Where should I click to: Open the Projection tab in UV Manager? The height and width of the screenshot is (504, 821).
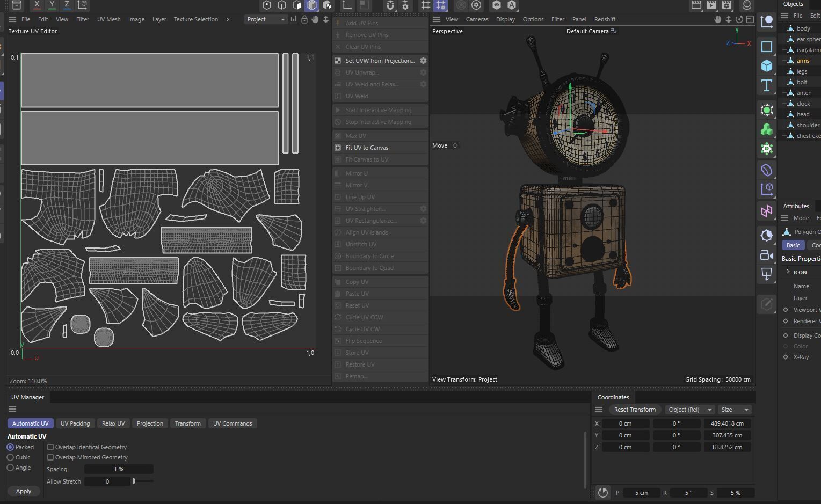(x=150, y=423)
